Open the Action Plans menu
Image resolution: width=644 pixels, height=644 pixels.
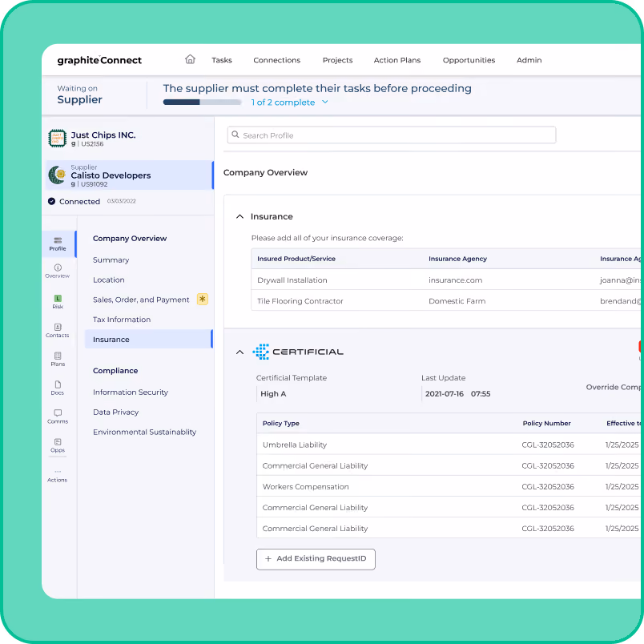397,60
